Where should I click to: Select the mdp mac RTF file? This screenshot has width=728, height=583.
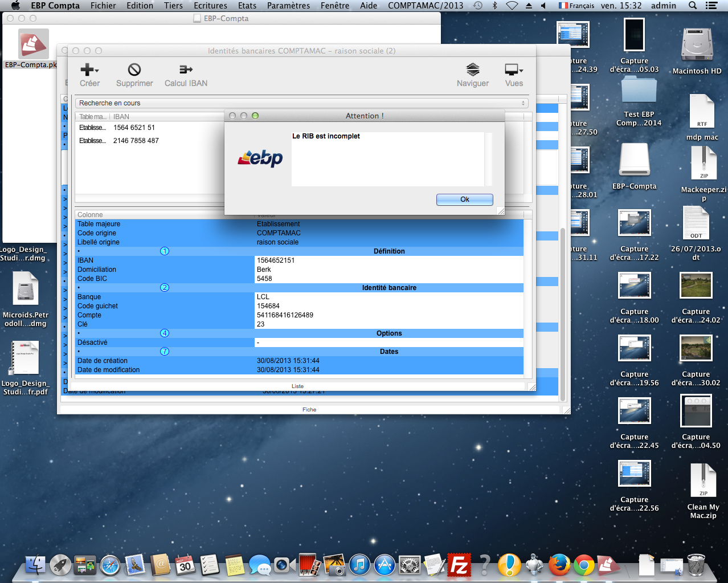point(702,112)
